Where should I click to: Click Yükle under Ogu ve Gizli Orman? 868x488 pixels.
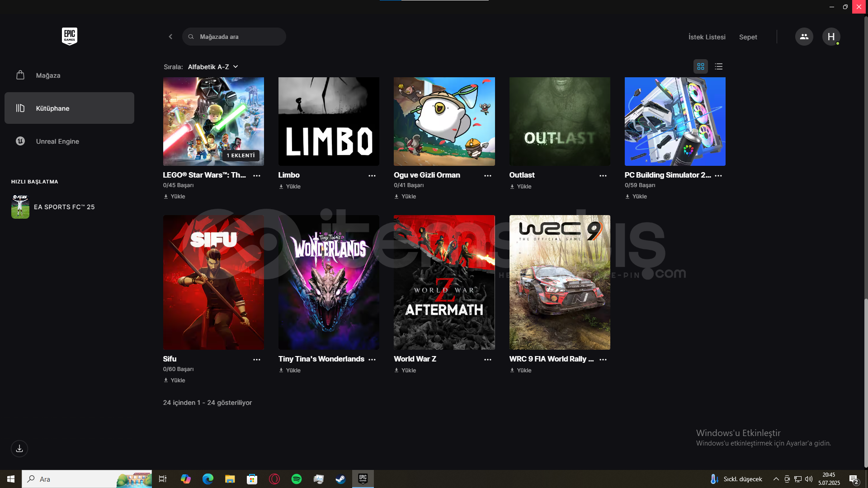(405, 197)
